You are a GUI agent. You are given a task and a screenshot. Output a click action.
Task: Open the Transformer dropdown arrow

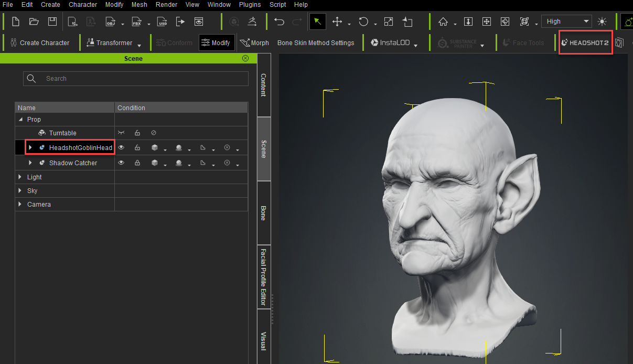[139, 46]
